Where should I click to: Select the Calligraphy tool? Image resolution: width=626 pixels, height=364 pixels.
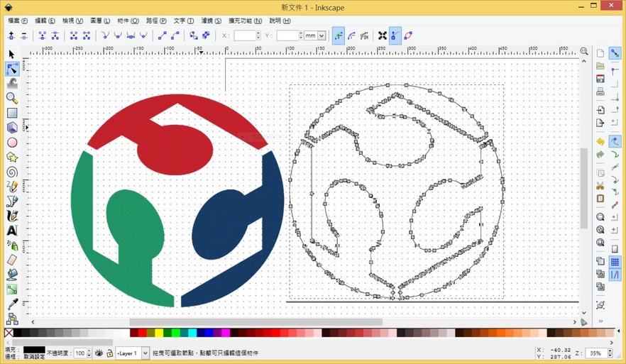pos(12,216)
